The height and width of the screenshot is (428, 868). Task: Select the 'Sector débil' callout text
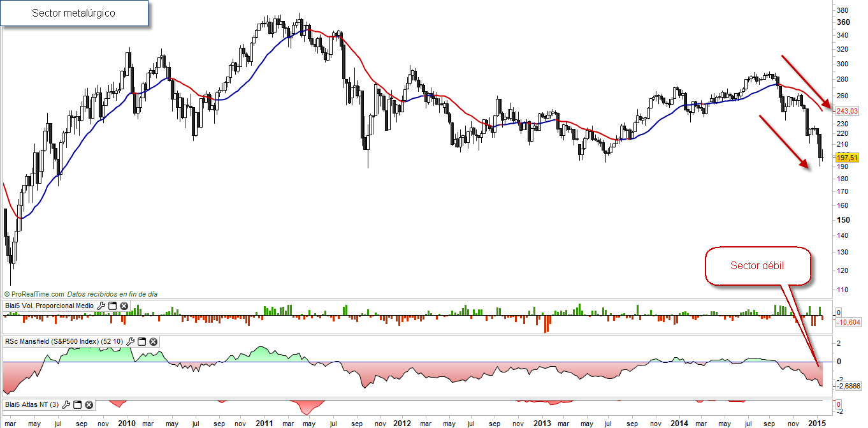click(757, 265)
